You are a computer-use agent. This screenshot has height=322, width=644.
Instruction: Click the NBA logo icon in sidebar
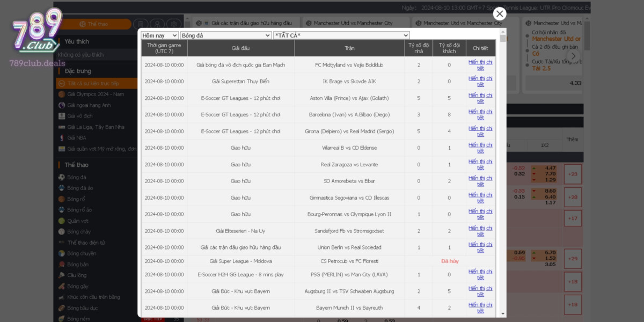click(x=62, y=137)
